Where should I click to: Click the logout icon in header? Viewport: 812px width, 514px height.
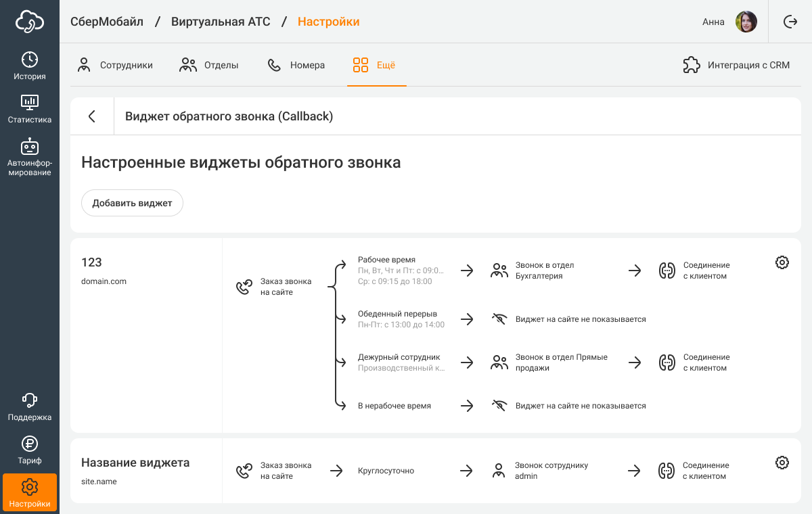[x=790, y=22]
